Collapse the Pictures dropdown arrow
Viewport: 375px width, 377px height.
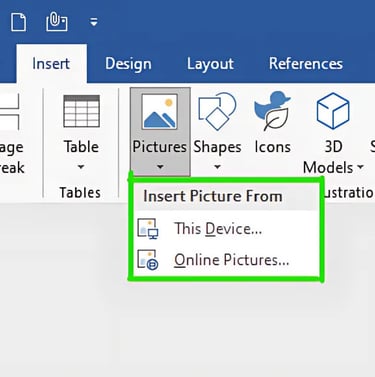pyautogui.click(x=160, y=167)
